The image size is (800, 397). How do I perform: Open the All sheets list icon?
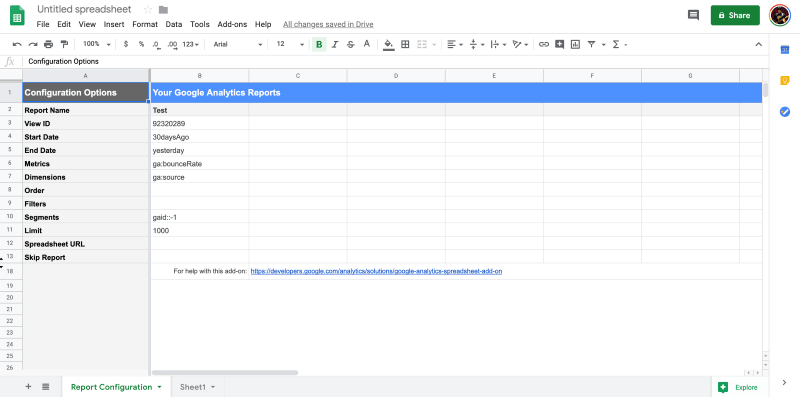pos(45,387)
